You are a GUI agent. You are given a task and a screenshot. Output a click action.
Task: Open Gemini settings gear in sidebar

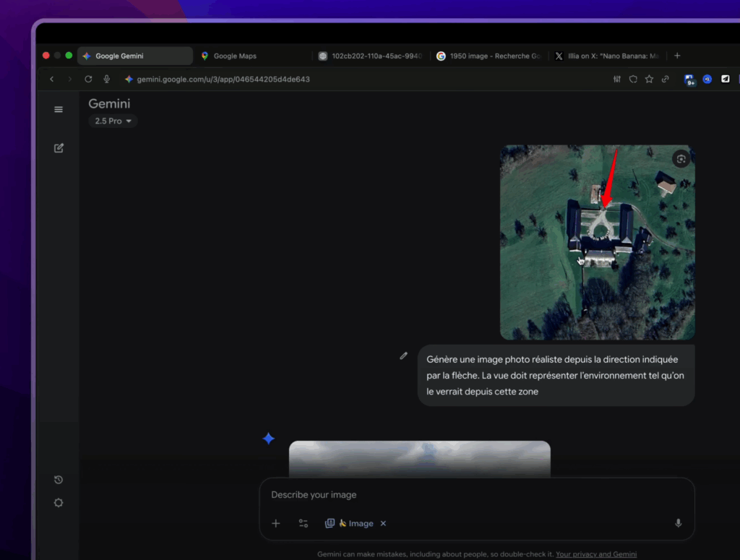(59, 503)
